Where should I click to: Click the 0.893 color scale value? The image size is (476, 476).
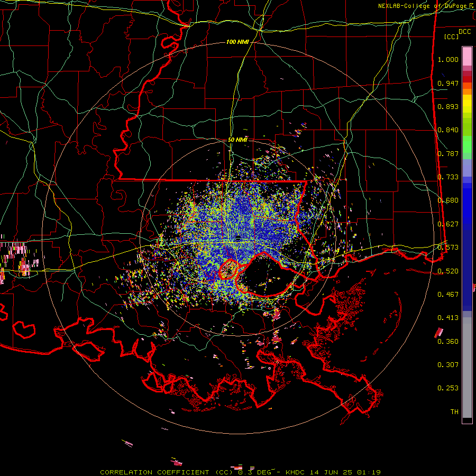(x=448, y=106)
